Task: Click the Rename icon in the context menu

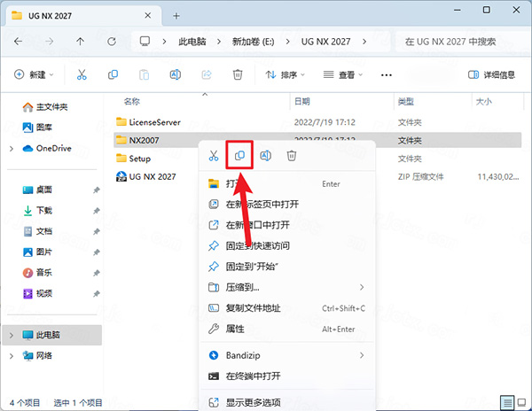Action: (x=265, y=156)
